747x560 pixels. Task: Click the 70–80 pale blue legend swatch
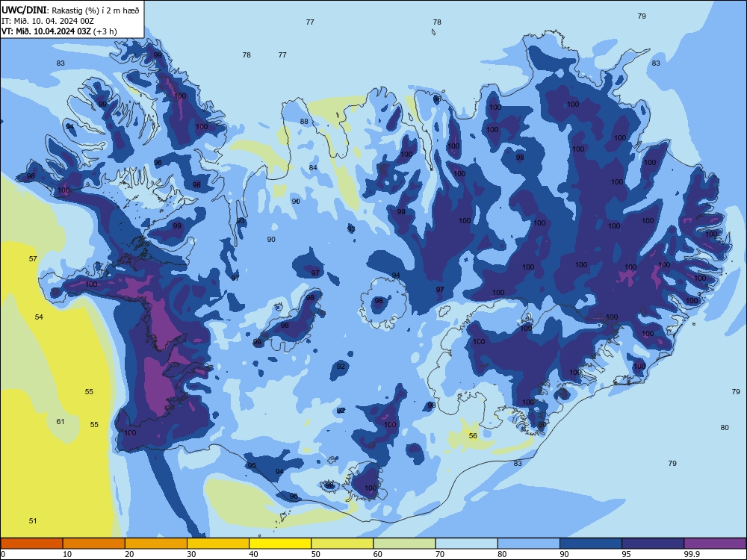(x=467, y=544)
